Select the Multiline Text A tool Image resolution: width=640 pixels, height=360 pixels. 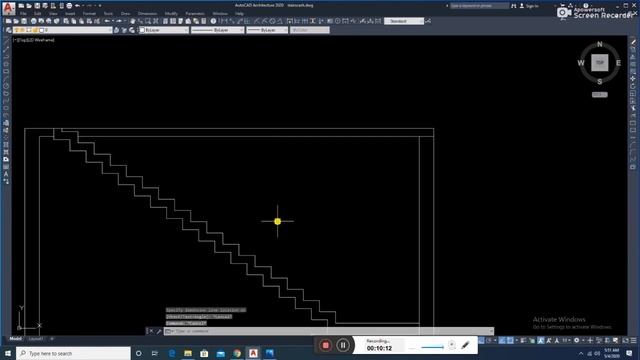6,174
